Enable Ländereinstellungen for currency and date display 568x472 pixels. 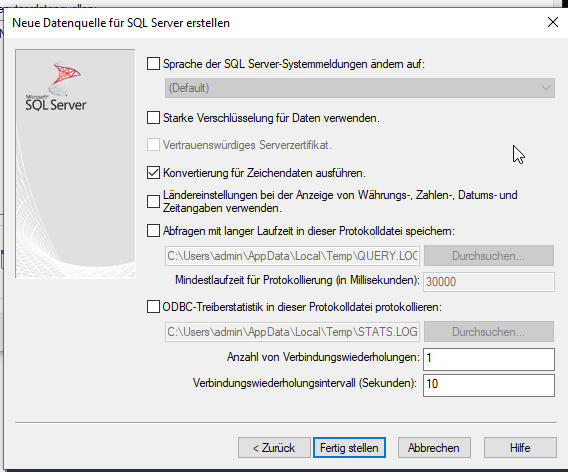tap(153, 201)
